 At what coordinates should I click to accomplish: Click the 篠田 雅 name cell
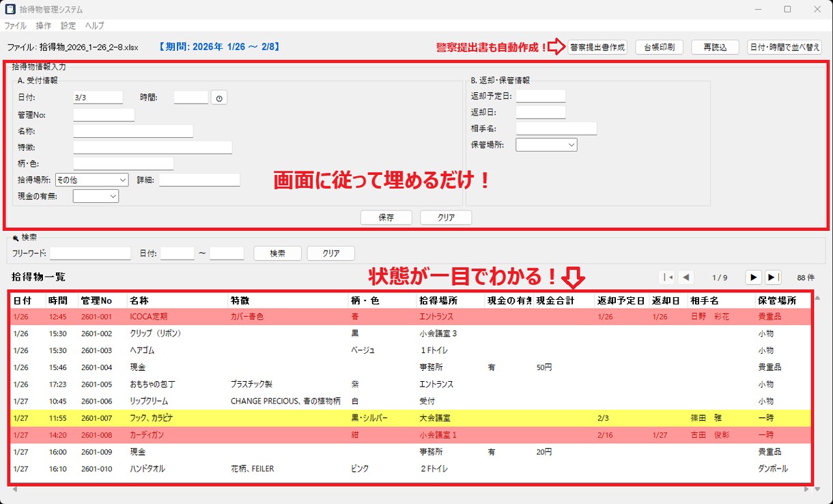click(706, 418)
